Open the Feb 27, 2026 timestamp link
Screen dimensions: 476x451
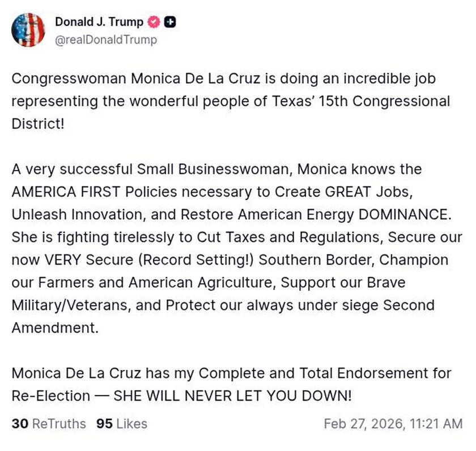[393, 424]
